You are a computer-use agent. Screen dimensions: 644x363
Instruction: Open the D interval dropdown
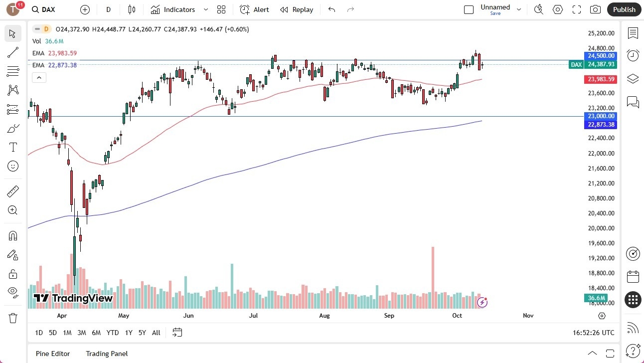(108, 9)
